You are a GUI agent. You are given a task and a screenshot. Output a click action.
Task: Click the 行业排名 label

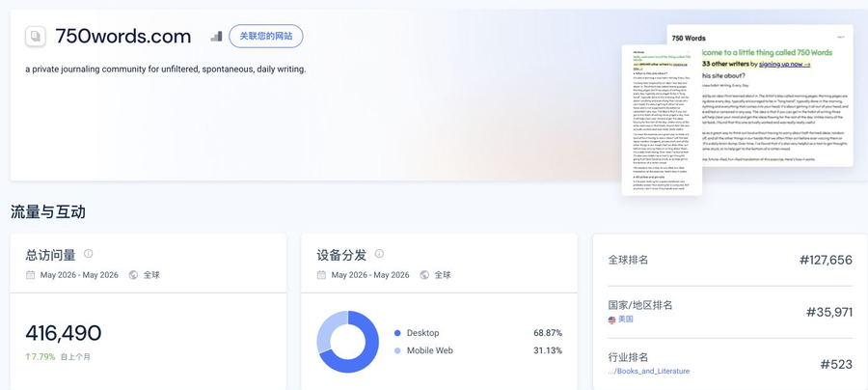(628, 357)
